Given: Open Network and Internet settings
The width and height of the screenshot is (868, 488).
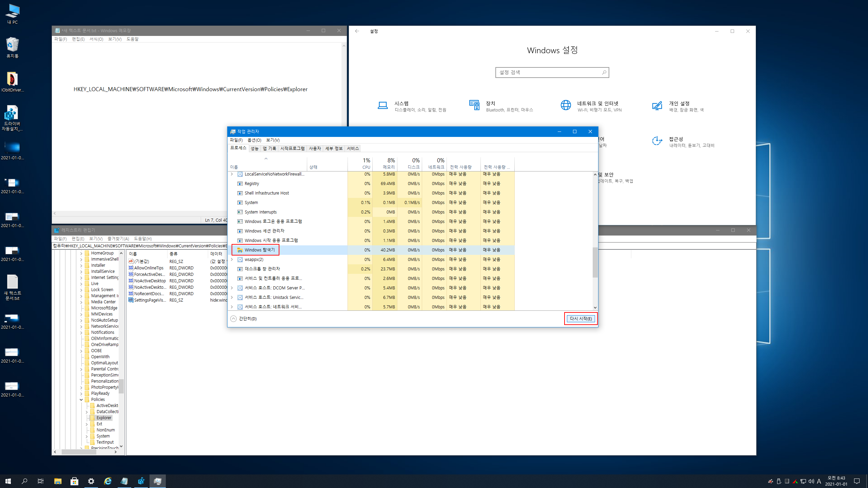Looking at the screenshot, I should [566, 106].
